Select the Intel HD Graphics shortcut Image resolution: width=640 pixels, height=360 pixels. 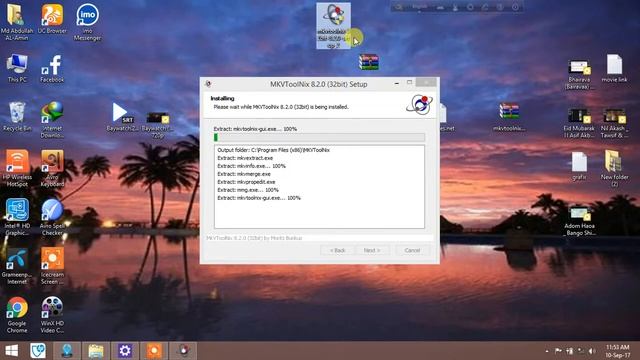click(17, 217)
